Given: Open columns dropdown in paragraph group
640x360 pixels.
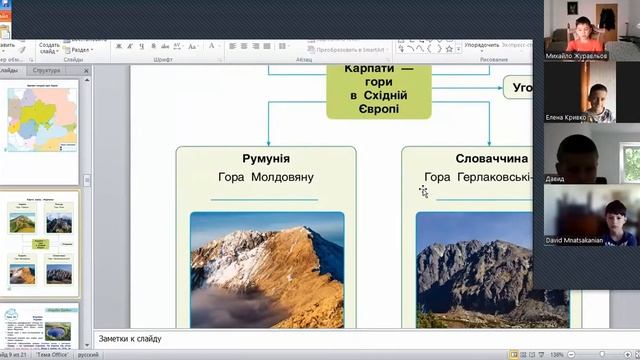Looking at the screenshot, I should (283, 47).
